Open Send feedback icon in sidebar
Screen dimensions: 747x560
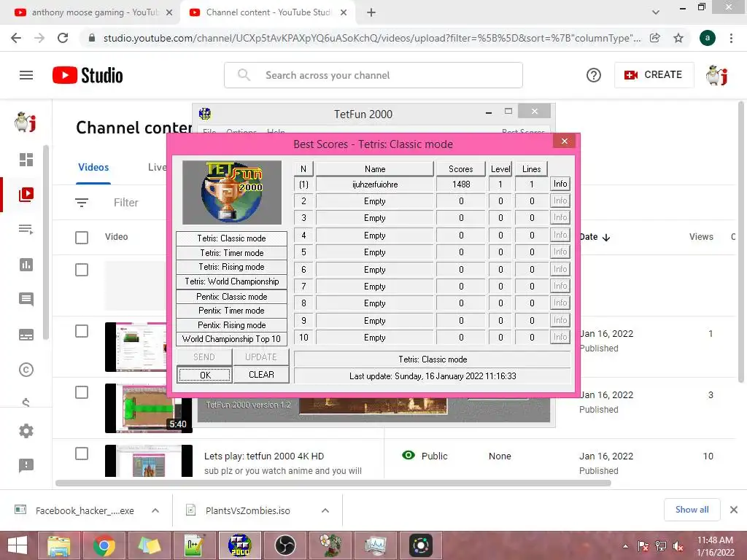[26, 465]
